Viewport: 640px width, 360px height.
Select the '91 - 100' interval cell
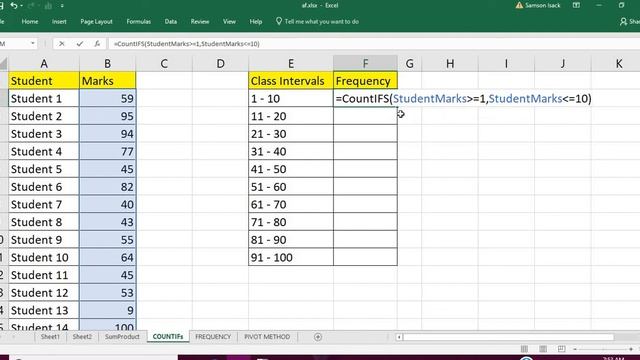click(x=291, y=258)
